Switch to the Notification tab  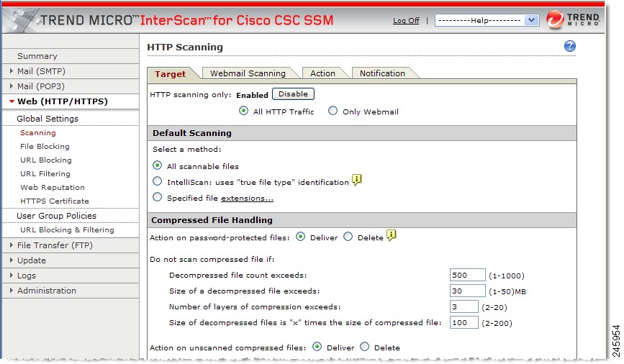(x=382, y=73)
